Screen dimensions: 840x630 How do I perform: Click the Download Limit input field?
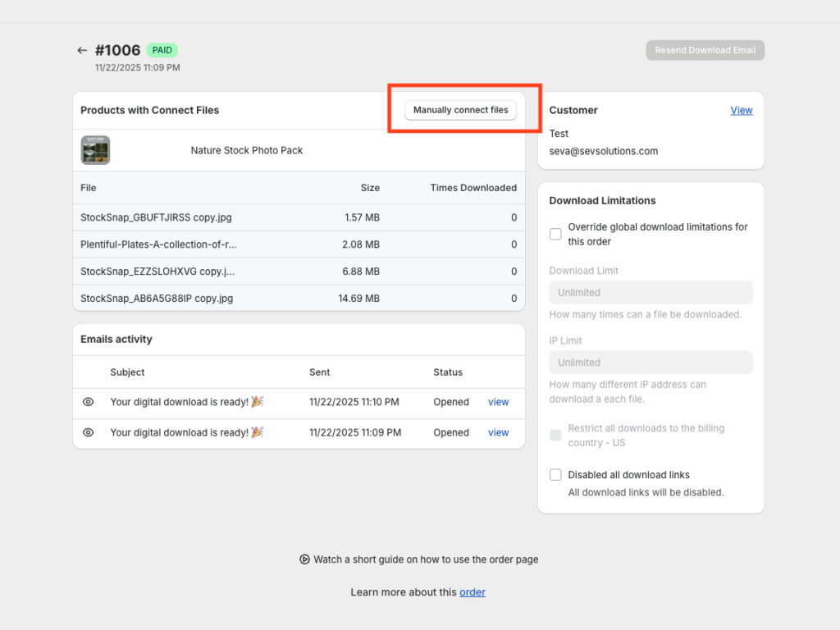651,293
